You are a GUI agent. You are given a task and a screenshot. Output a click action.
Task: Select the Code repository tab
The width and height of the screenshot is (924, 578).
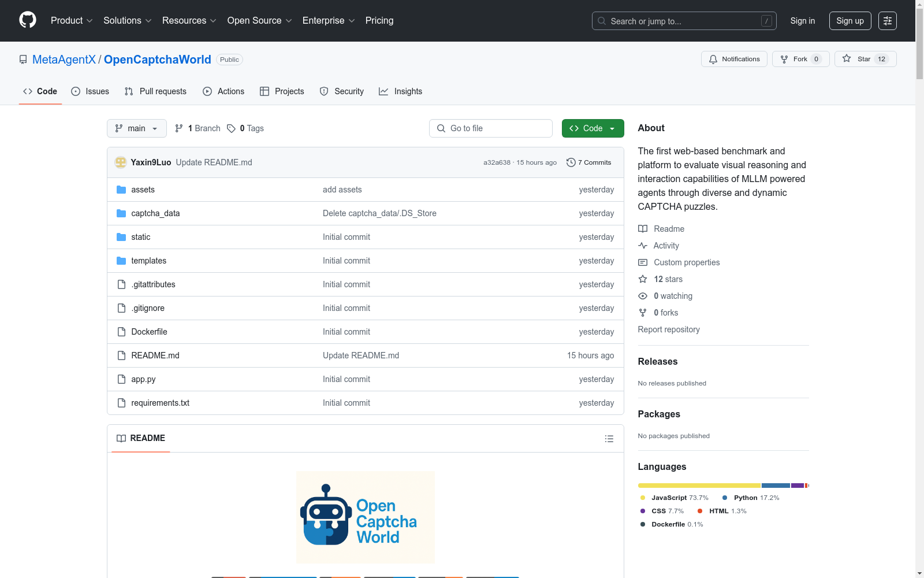[x=40, y=91]
